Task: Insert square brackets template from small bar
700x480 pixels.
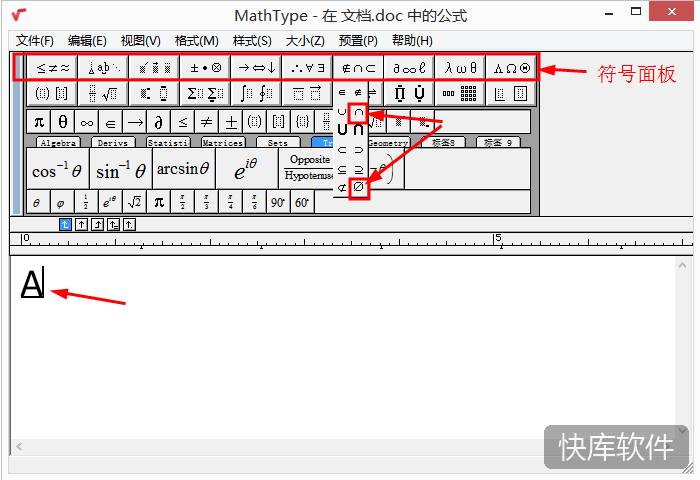Action: pos(279,122)
